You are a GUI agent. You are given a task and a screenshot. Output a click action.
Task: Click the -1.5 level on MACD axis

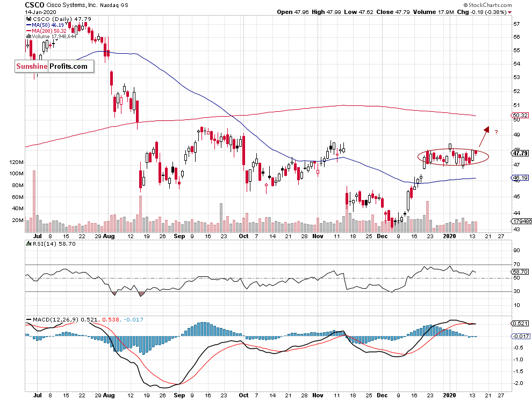click(x=517, y=372)
